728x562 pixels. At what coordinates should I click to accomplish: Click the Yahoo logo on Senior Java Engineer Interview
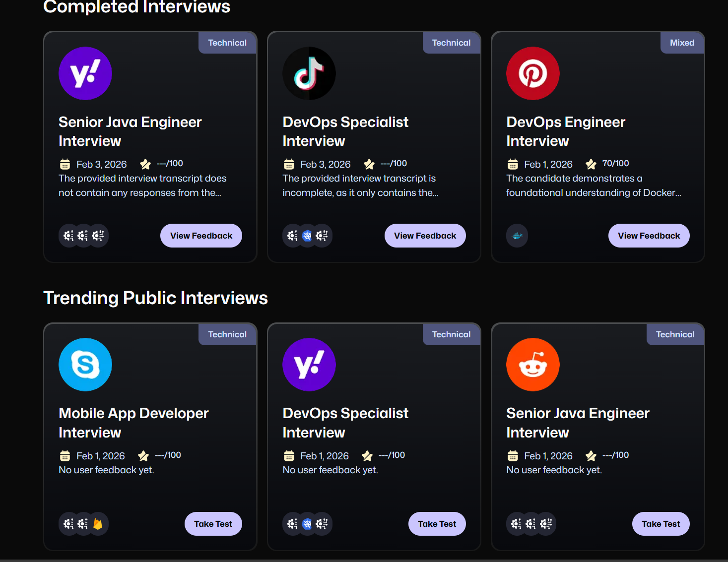[x=85, y=73]
